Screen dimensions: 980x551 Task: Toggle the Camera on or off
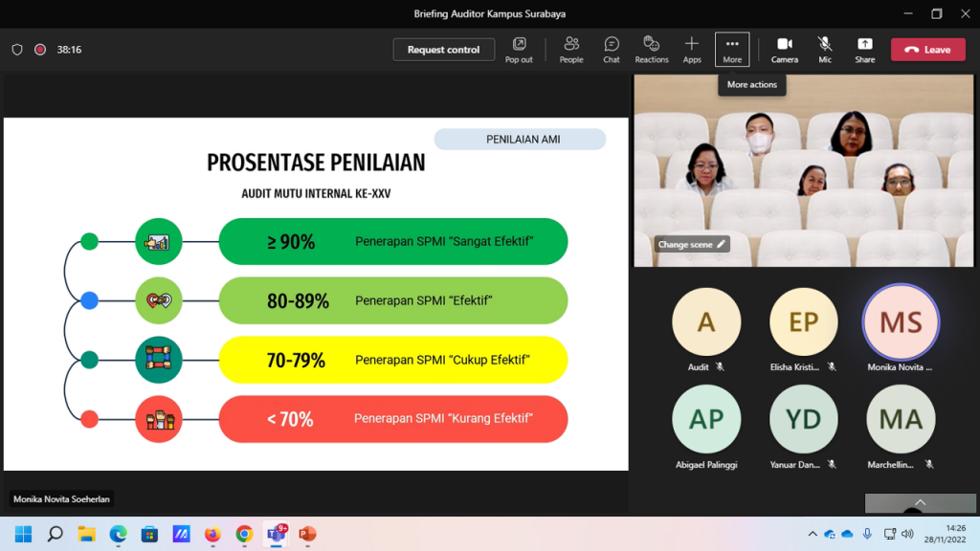pos(784,49)
